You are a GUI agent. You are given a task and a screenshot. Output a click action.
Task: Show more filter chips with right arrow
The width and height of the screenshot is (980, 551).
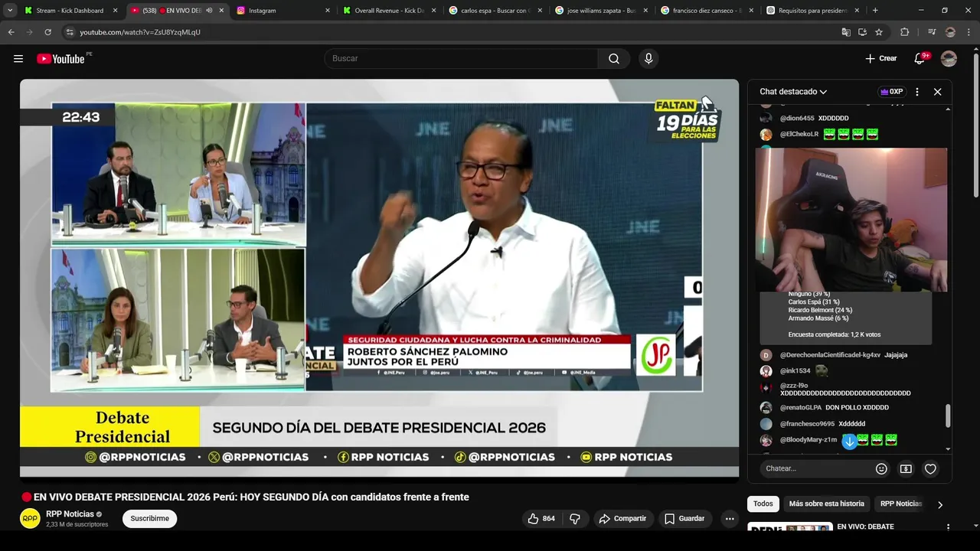point(940,504)
